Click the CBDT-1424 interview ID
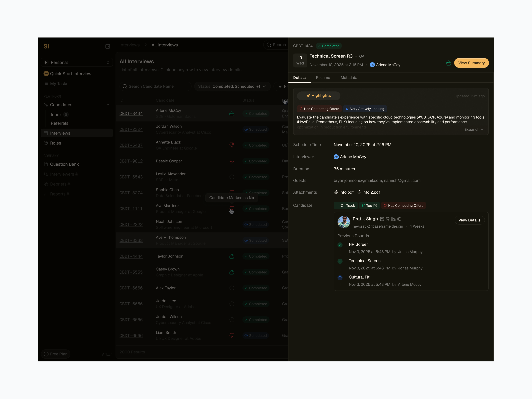The image size is (532, 399). tap(303, 46)
